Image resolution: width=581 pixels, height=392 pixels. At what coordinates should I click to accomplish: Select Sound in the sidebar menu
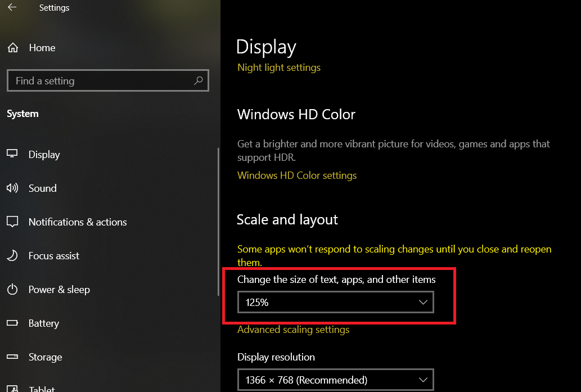(43, 188)
